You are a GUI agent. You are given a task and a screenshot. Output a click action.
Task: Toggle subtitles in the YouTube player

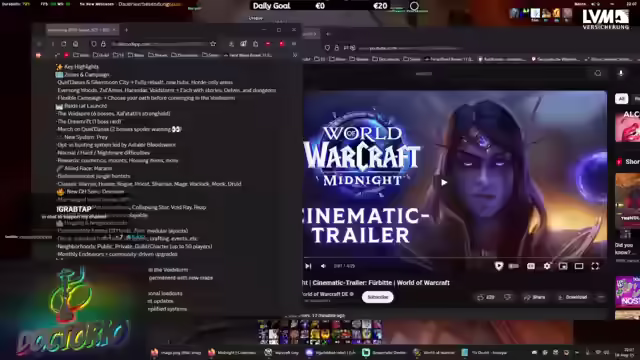click(531, 266)
